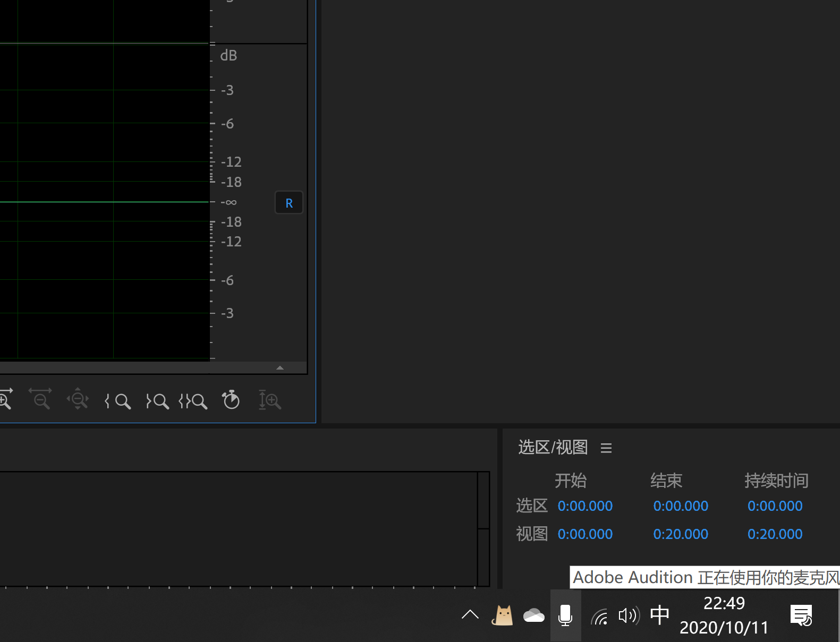Zoom in at the Out point

click(x=157, y=401)
